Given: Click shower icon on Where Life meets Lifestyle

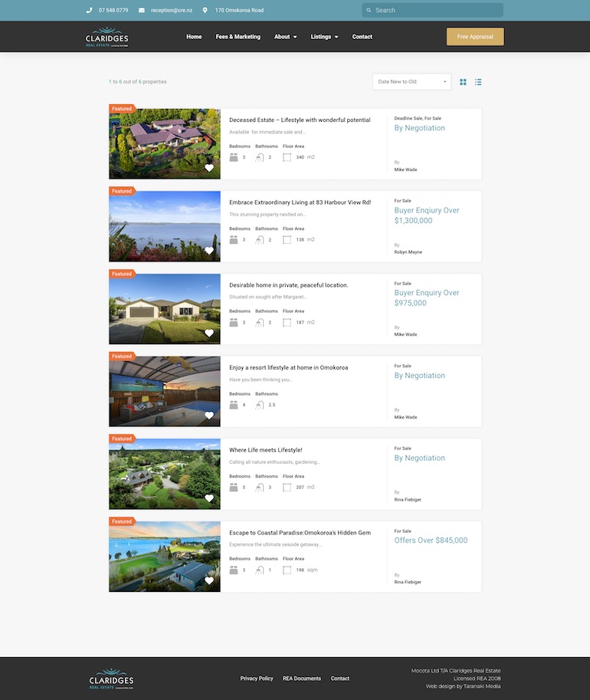Looking at the screenshot, I should tap(259, 488).
